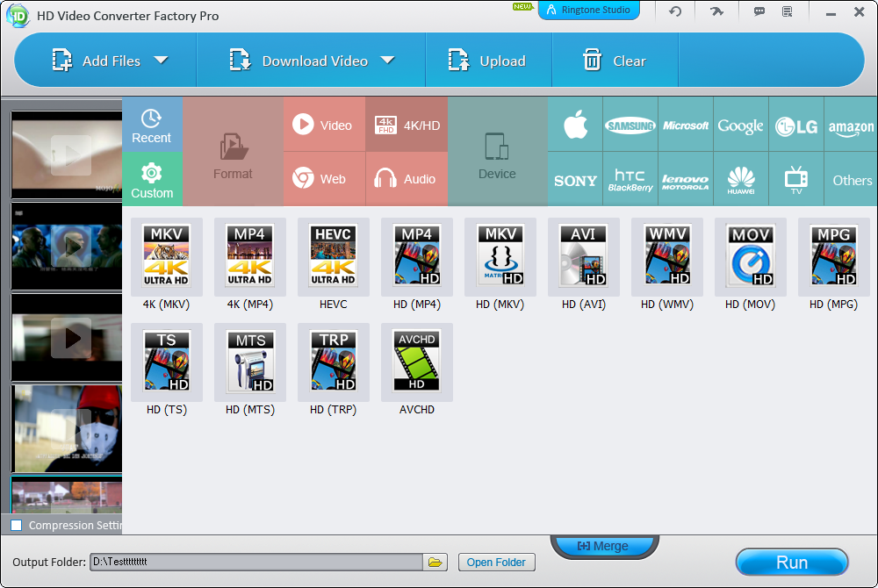Switch to the Recent tab
Screen dimensions: 878x588
pyautogui.click(x=152, y=125)
